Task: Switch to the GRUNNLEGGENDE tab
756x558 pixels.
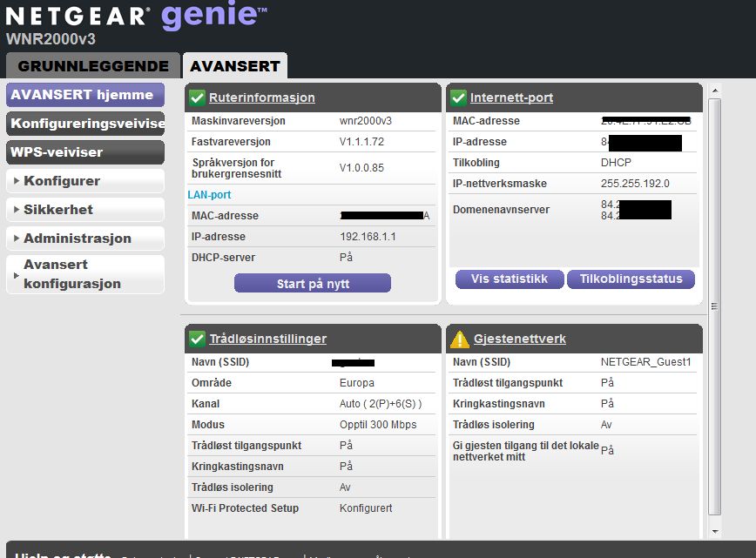Action: click(x=93, y=65)
